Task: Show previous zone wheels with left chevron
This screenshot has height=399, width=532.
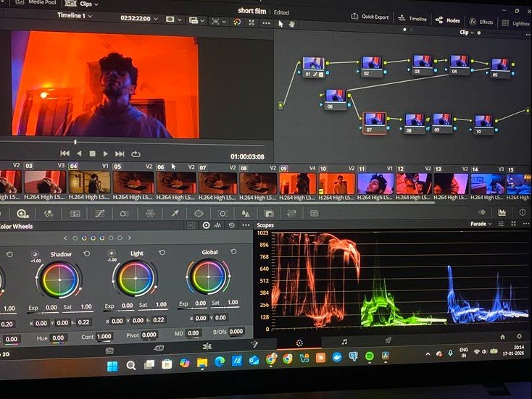Action: (65, 238)
